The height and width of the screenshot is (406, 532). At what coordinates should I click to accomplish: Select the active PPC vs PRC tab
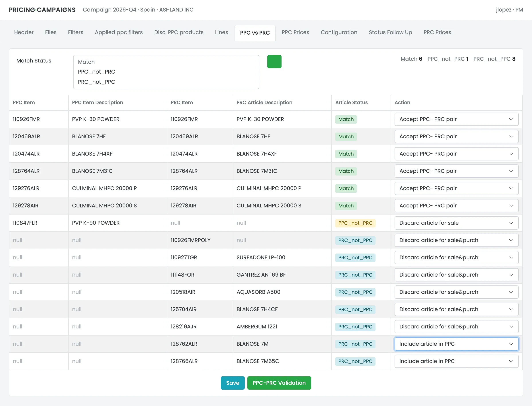tap(255, 33)
